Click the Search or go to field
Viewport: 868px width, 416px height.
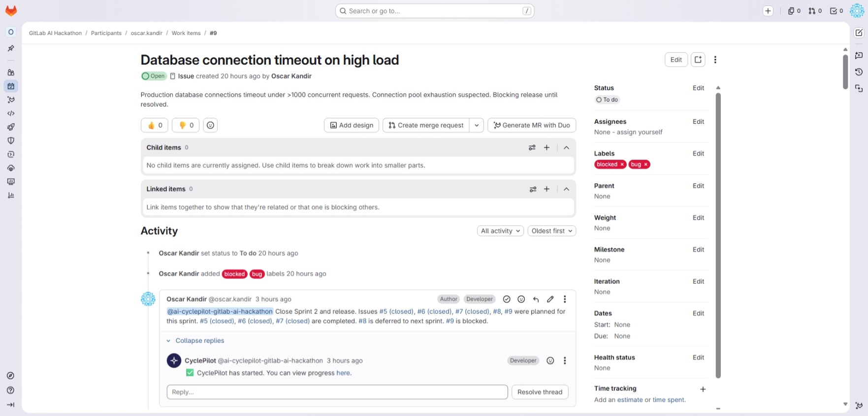(x=435, y=11)
